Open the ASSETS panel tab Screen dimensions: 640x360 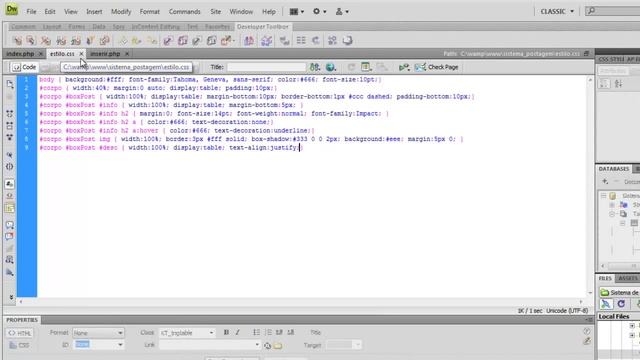coord(628,278)
